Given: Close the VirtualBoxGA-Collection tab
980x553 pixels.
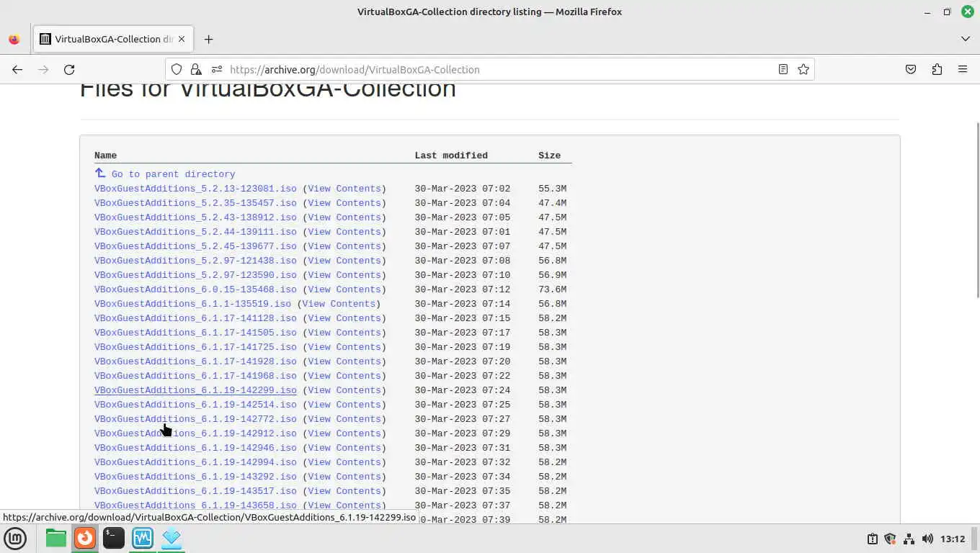Looking at the screenshot, I should point(182,39).
